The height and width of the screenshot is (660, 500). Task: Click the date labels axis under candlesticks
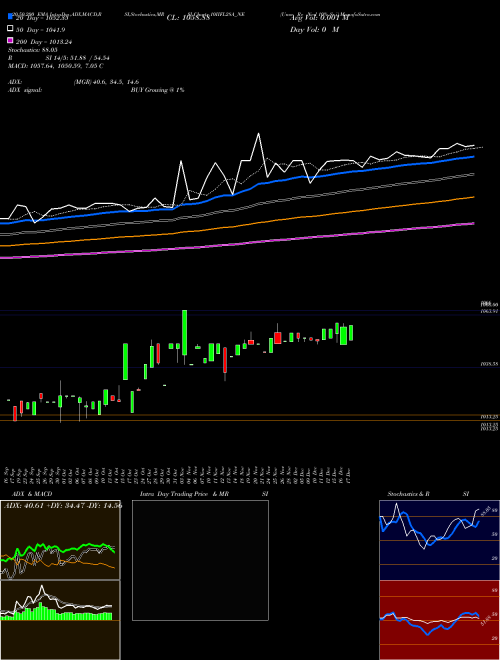pyautogui.click(x=178, y=475)
